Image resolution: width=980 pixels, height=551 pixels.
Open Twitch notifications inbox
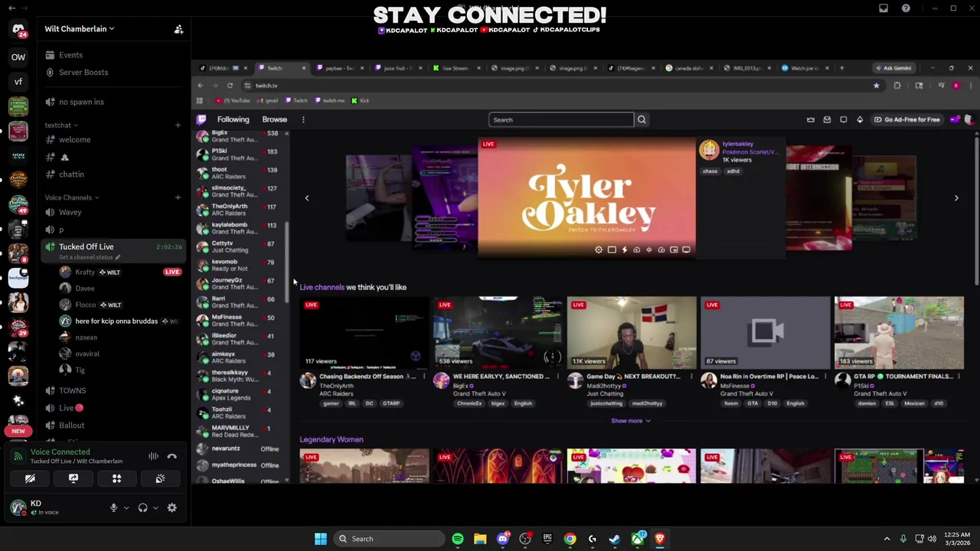pyautogui.click(x=827, y=119)
